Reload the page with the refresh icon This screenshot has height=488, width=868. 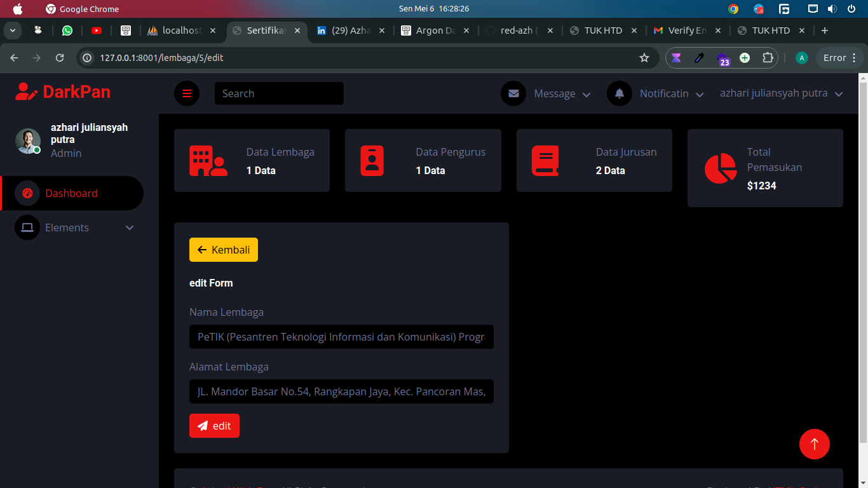click(x=60, y=58)
